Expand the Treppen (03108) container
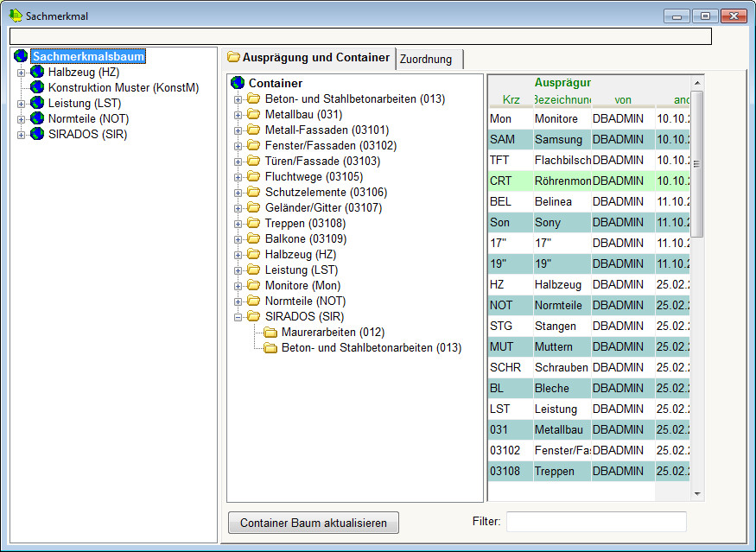 [238, 224]
